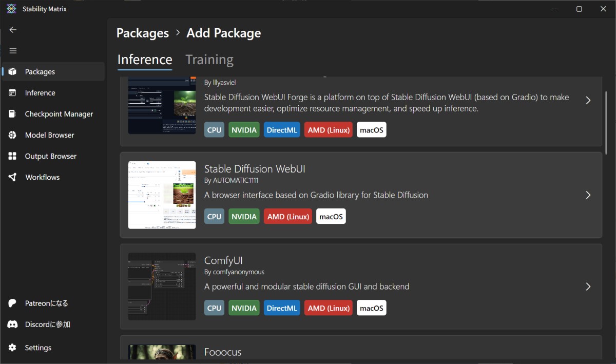Click the macOS badge on WebUI Forge

(x=372, y=130)
